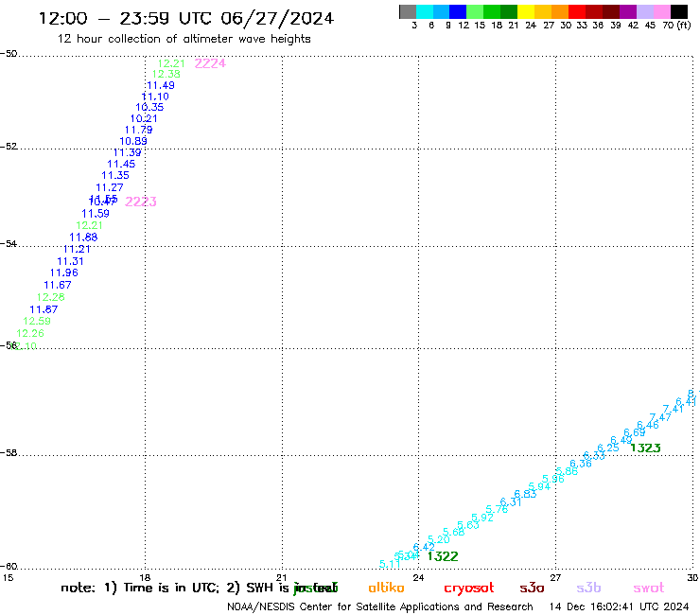Click the wave height value 6.31
700x615 pixels.
tap(511, 502)
